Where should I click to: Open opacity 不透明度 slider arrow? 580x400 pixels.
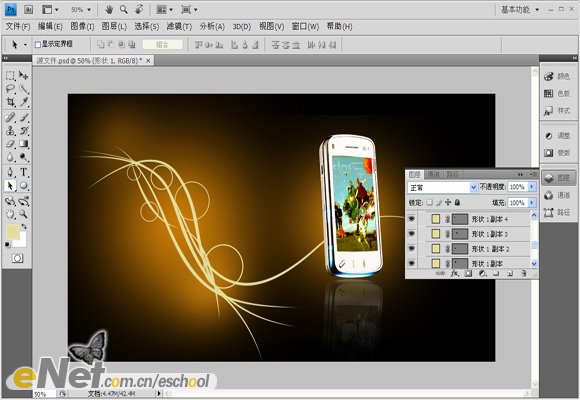tap(532, 187)
